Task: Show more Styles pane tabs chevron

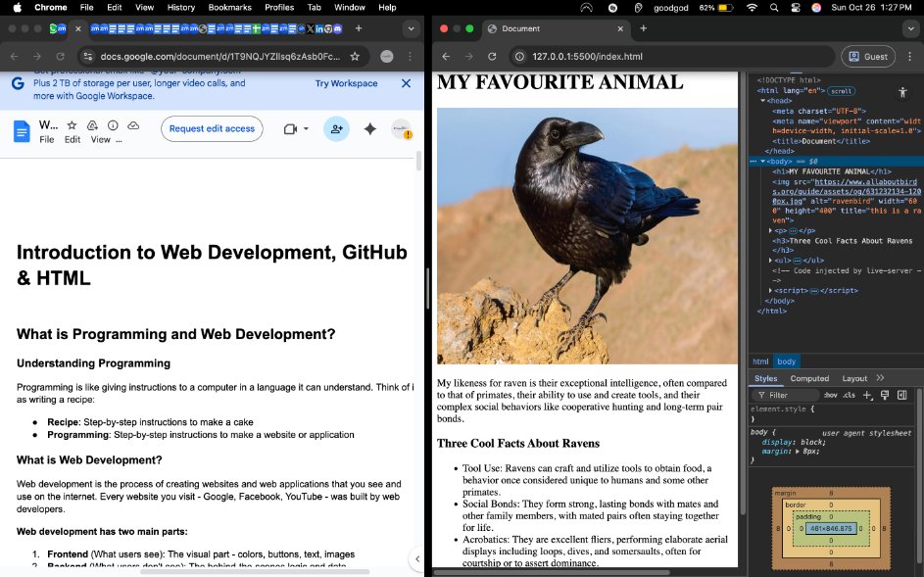Action: 880,378
